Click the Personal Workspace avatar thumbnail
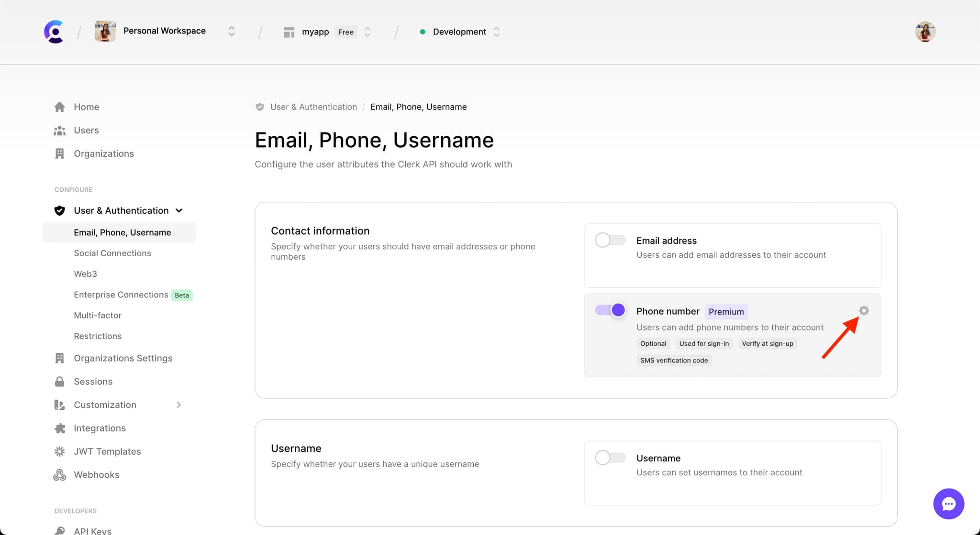The width and height of the screenshot is (980, 535). point(105,31)
